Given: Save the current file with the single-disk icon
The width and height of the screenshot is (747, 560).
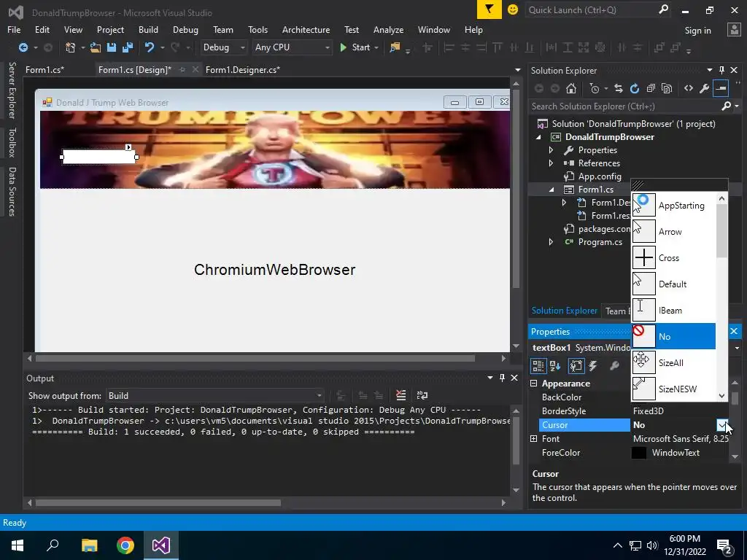Looking at the screenshot, I should pos(112,47).
